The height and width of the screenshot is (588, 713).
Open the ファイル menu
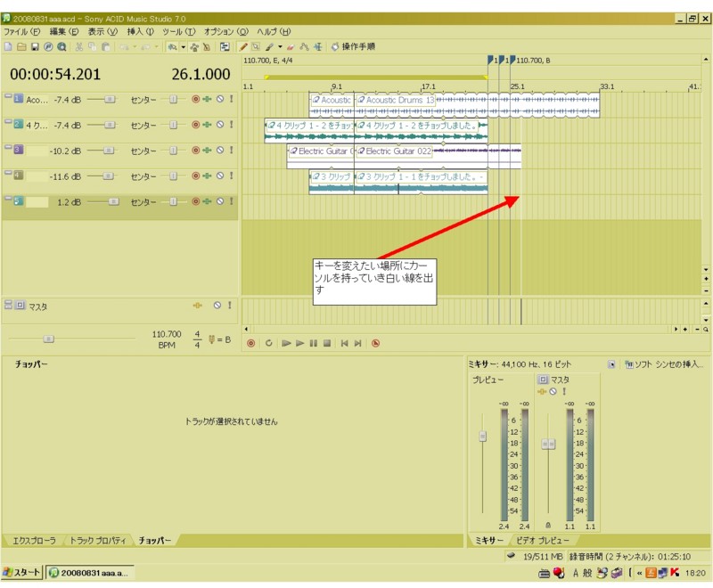(x=21, y=32)
